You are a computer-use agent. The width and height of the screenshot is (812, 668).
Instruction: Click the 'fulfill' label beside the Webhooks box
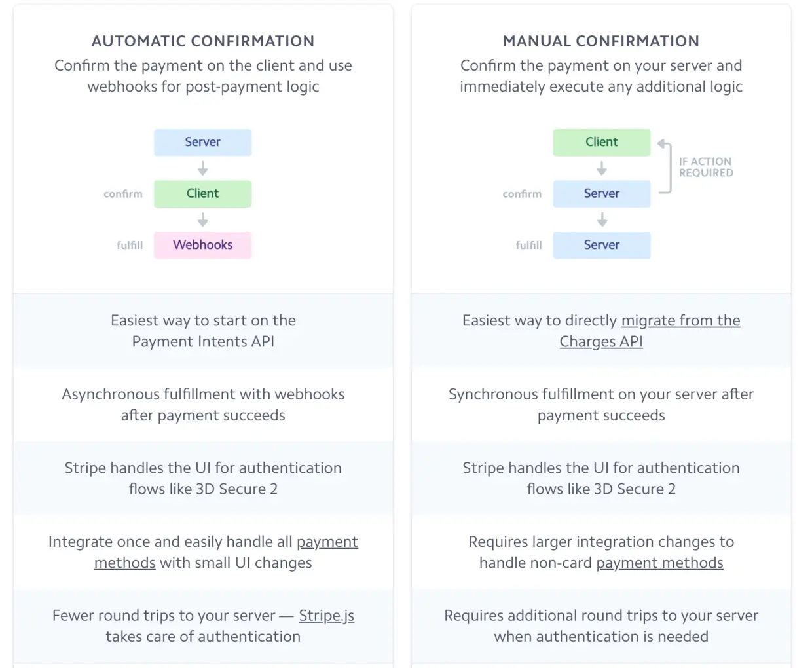click(130, 245)
